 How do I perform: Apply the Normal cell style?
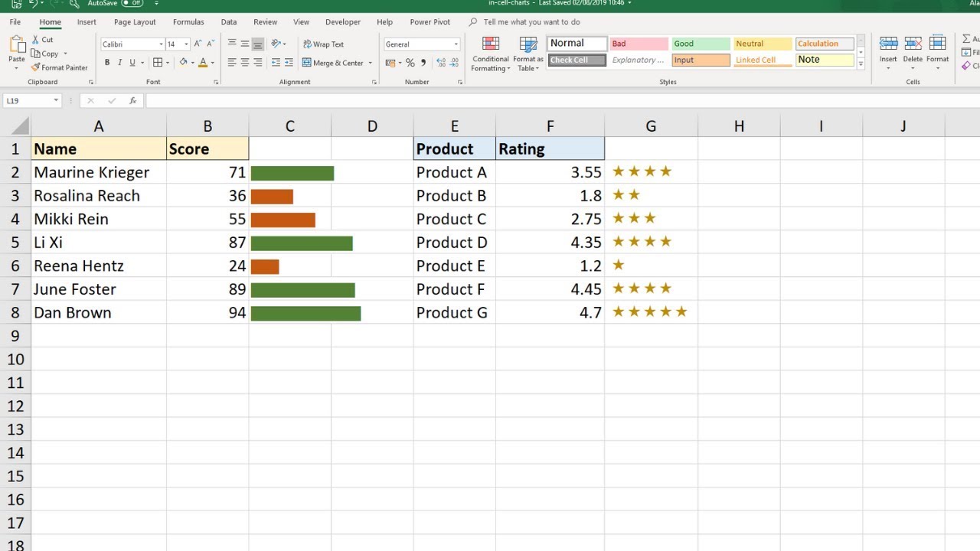(577, 44)
